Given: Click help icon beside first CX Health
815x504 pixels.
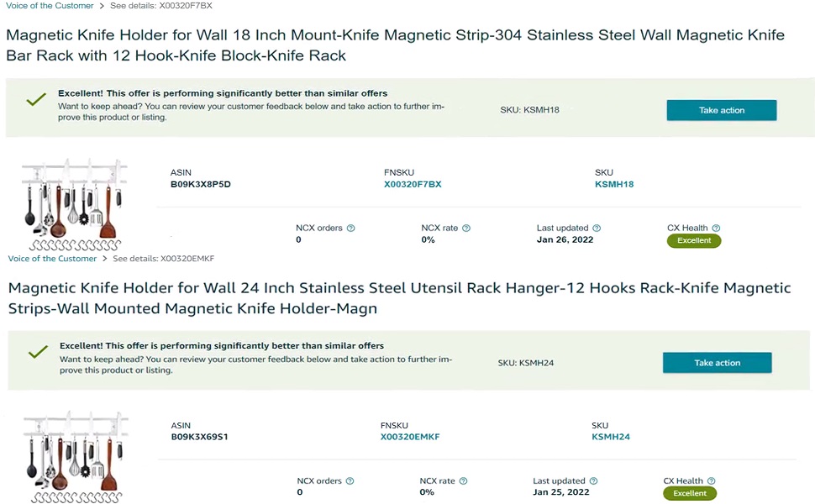Looking at the screenshot, I should click(716, 228).
